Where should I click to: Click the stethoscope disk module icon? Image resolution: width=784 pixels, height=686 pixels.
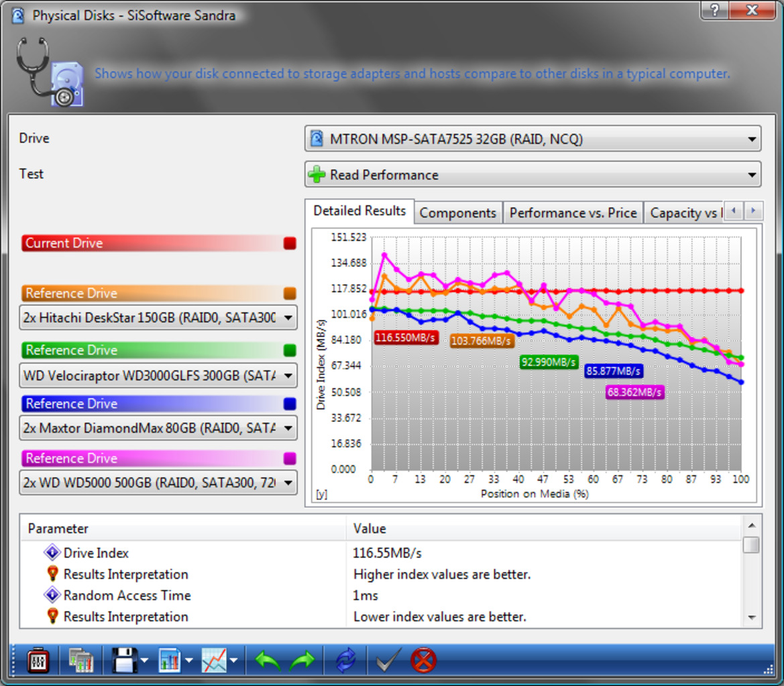[49, 72]
